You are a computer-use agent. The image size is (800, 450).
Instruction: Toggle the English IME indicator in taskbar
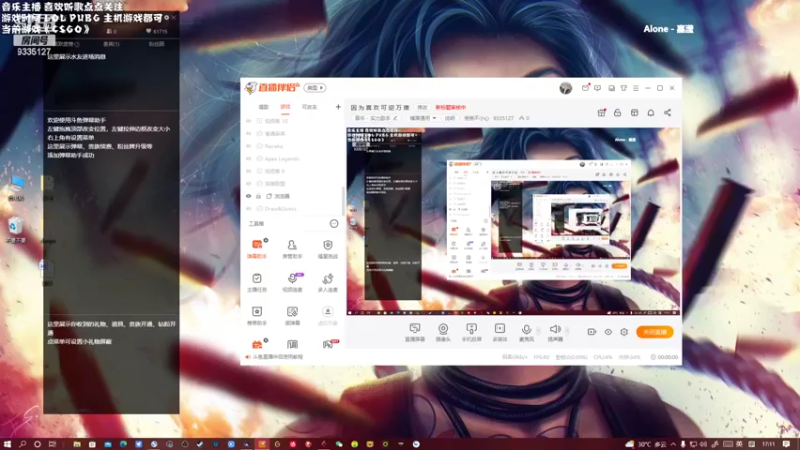pos(739,444)
